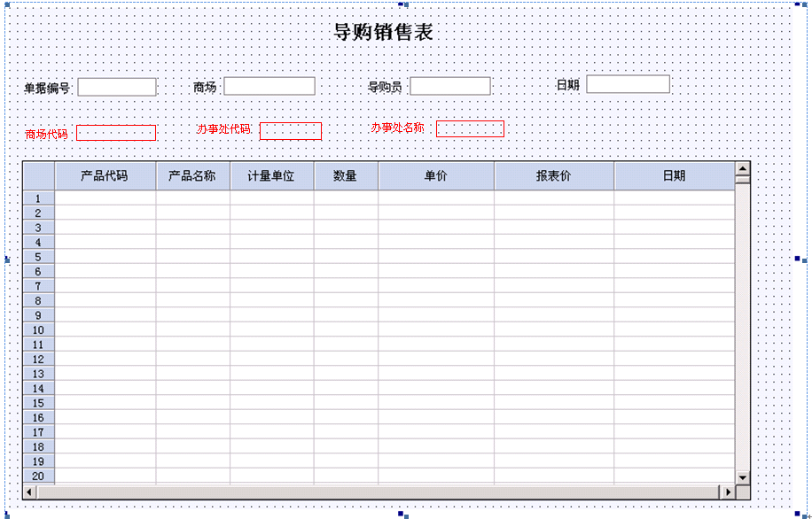
Task: Click the 商场 text box
Action: pyautogui.click(x=269, y=86)
